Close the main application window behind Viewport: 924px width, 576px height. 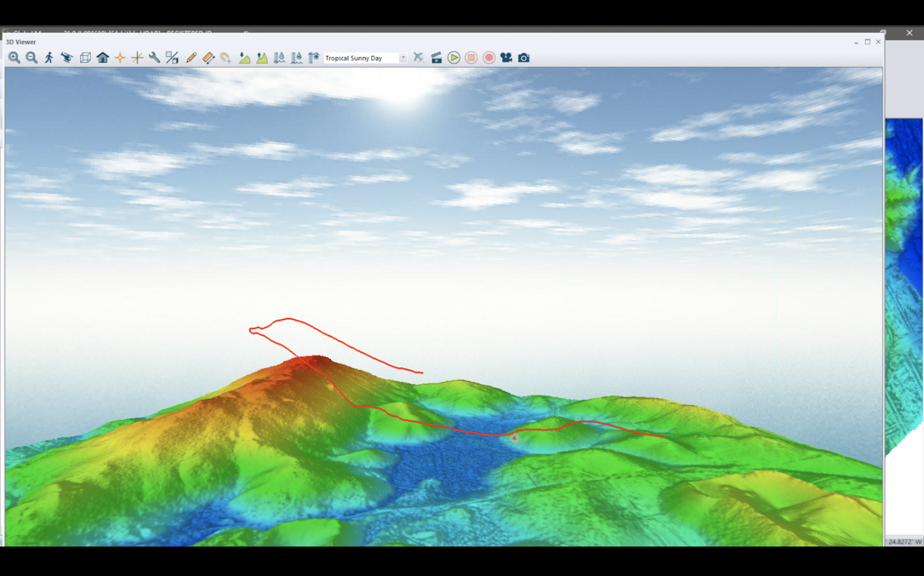click(910, 33)
